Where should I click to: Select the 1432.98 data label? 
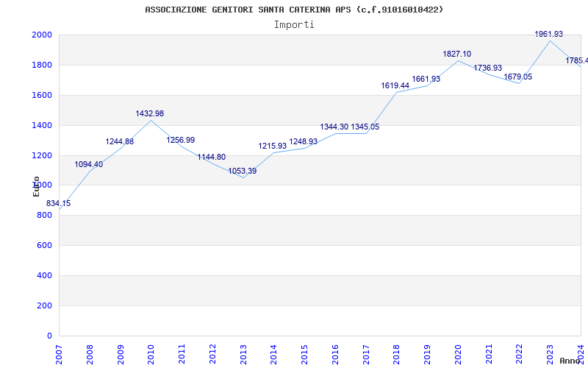[x=150, y=113]
